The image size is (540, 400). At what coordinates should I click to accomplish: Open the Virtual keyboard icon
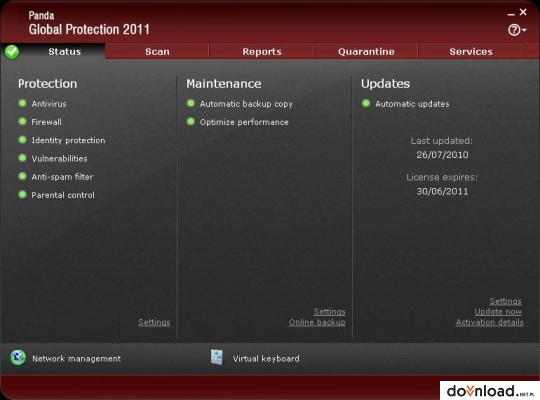click(x=217, y=357)
